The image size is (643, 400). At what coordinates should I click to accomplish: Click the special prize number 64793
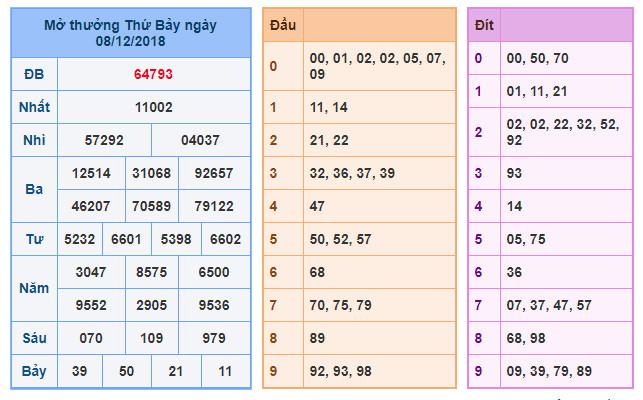[154, 74]
